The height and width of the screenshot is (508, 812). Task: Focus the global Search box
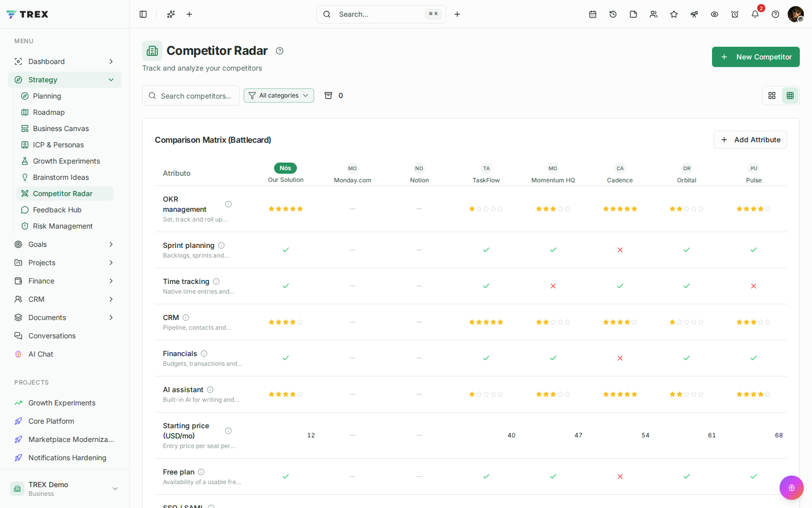(x=381, y=14)
